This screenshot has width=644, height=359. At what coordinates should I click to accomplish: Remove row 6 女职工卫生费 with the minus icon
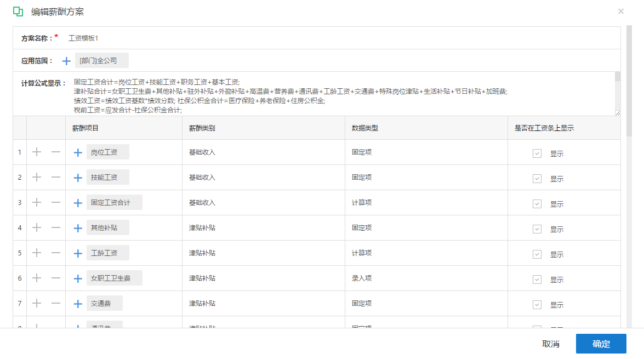coord(56,278)
